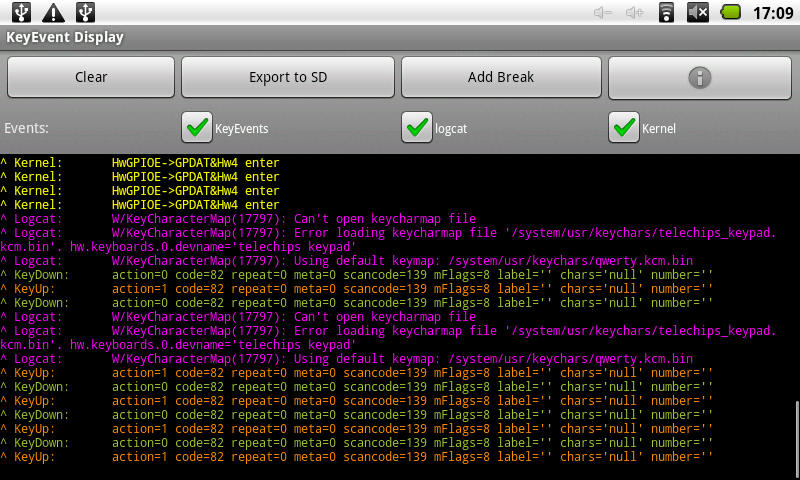This screenshot has width=800, height=480.
Task: Open the info button
Action: pyautogui.click(x=700, y=77)
